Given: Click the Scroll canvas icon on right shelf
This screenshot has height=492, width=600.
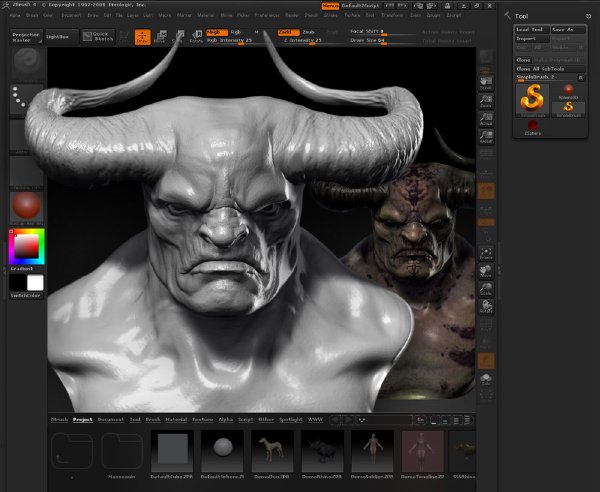Looking at the screenshot, I should point(486,83).
